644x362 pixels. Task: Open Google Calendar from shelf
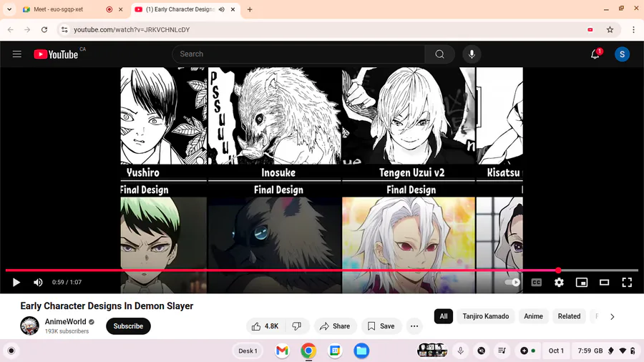(335, 351)
